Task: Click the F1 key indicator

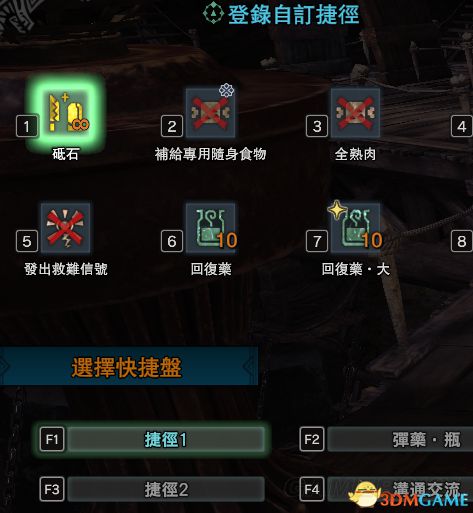Action: point(52,439)
